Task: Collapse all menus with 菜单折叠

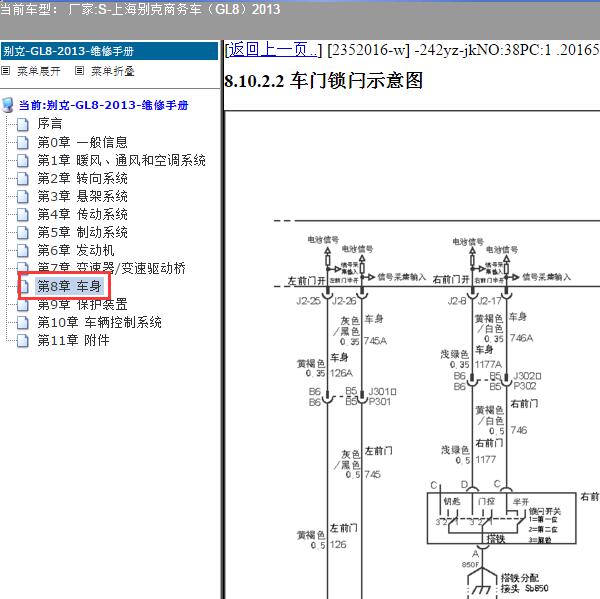Action: 112,71
